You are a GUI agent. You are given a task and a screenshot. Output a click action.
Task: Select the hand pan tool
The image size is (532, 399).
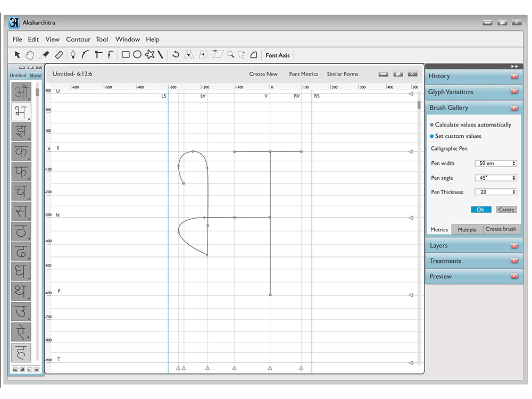(30, 55)
